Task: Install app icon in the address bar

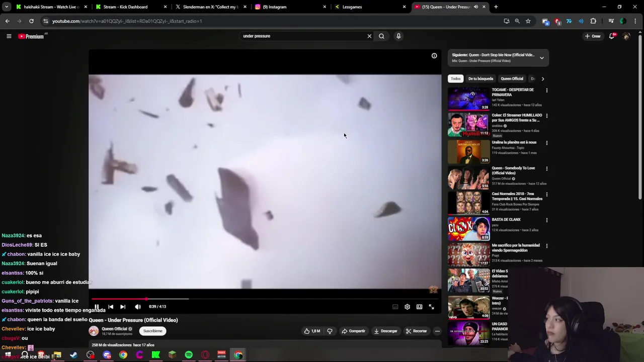Action: 506,21
